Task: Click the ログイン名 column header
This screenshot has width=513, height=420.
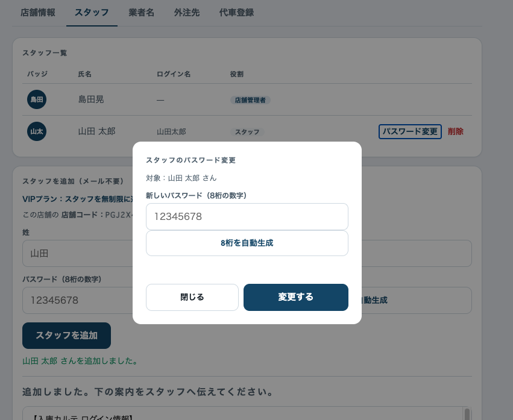Action: pyautogui.click(x=174, y=74)
